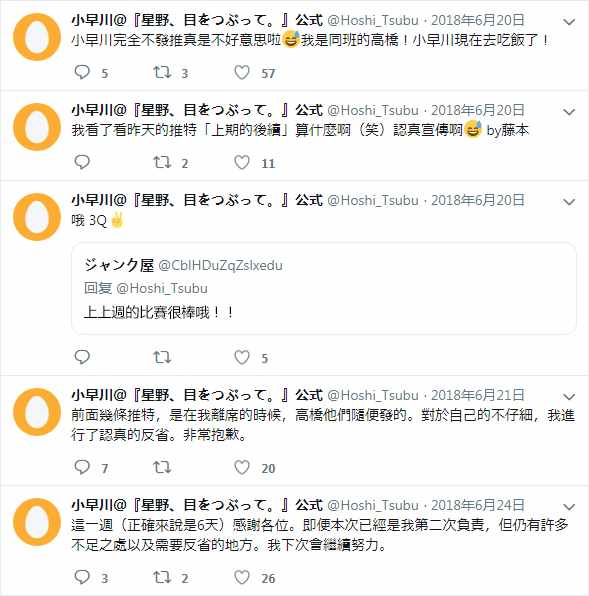
Task: Retweet the June 21 apology tweet
Action: pos(162,467)
